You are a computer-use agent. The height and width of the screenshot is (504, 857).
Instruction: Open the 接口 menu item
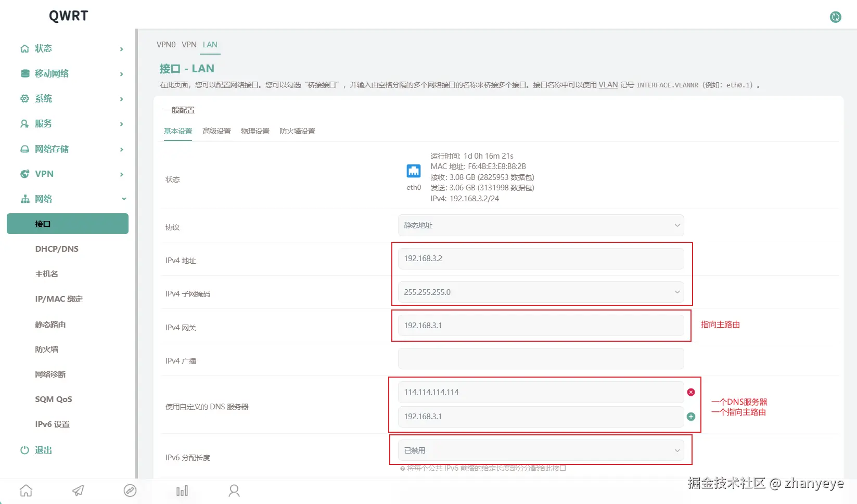point(68,224)
